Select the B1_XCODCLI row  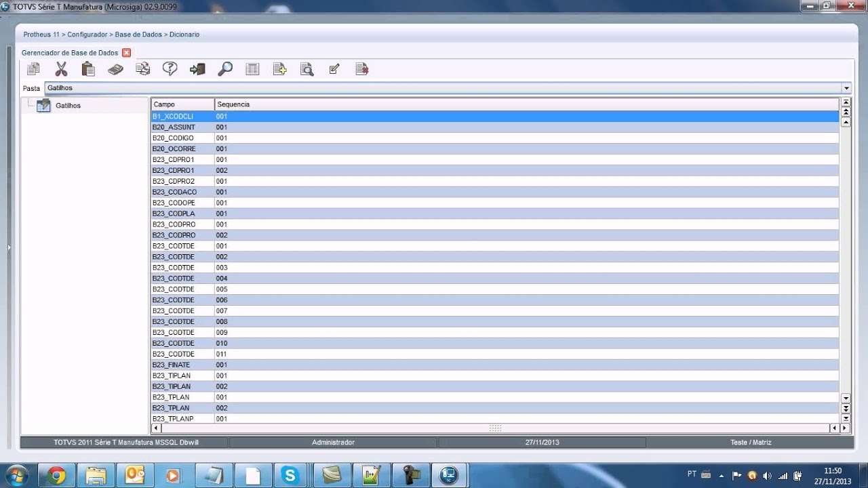point(495,117)
